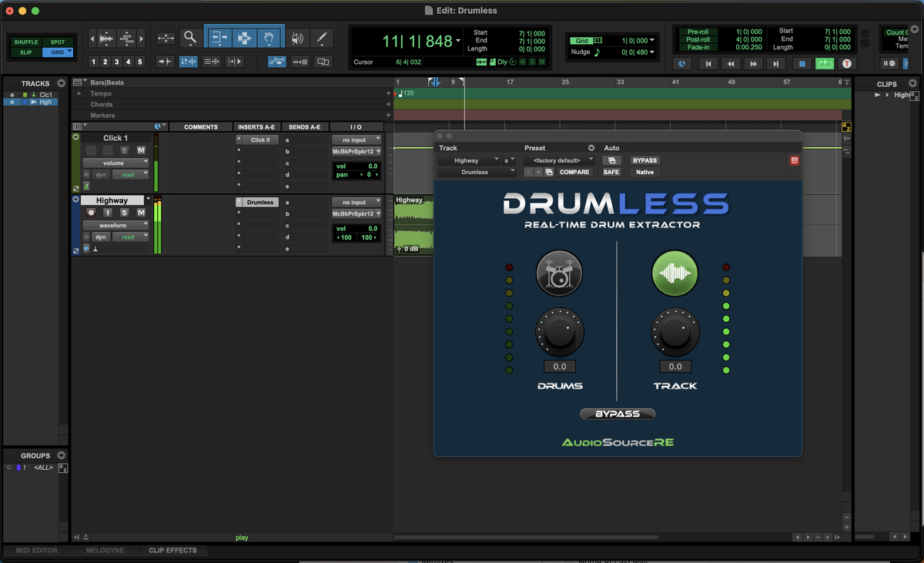Click the Return to Zero transport button
The height and width of the screenshot is (563, 924).
(x=708, y=64)
